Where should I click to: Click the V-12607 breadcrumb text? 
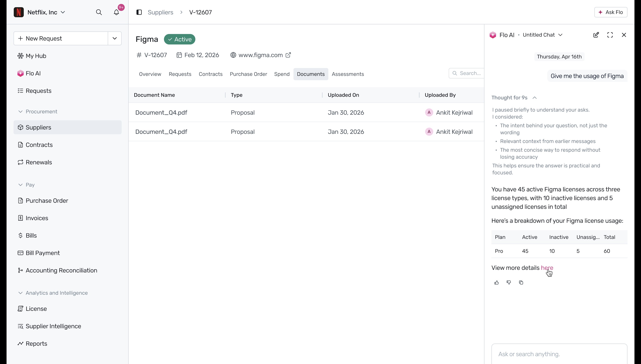click(201, 12)
